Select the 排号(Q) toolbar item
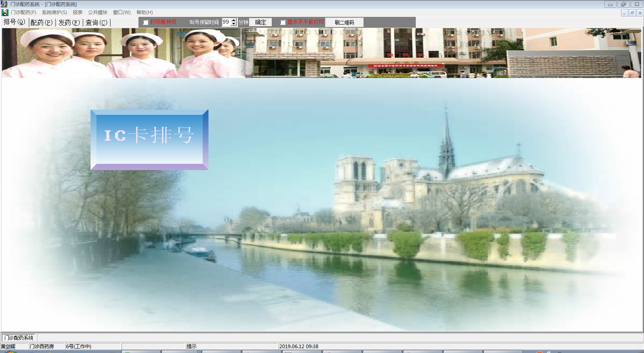Screen dimensions: 644x353 click(14, 22)
